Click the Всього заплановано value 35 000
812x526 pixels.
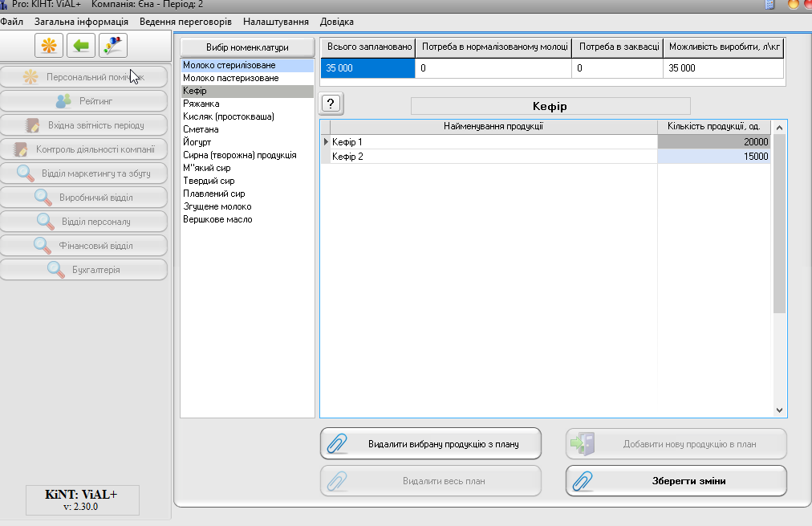pos(367,68)
